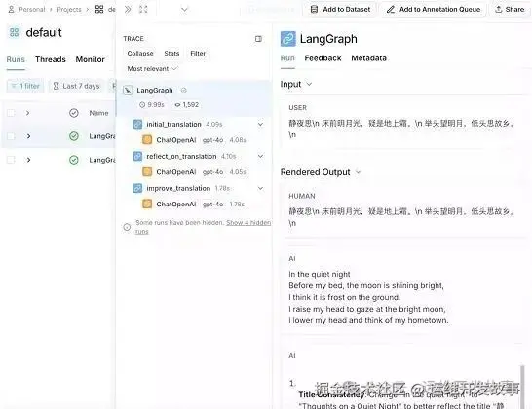The height and width of the screenshot is (409, 532).
Task: Switch to the Threads tab
Action: [51, 59]
